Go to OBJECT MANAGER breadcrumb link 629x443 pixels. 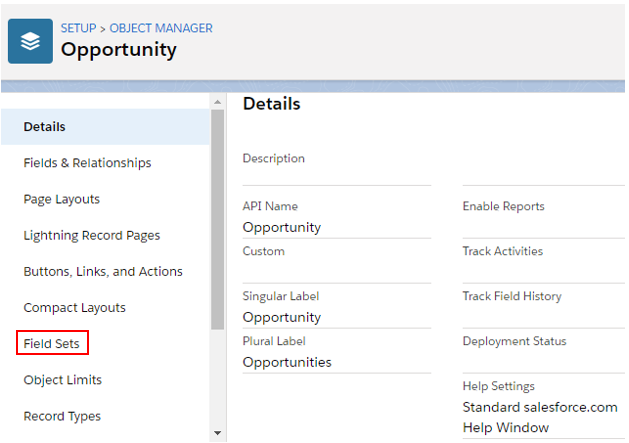161,28
